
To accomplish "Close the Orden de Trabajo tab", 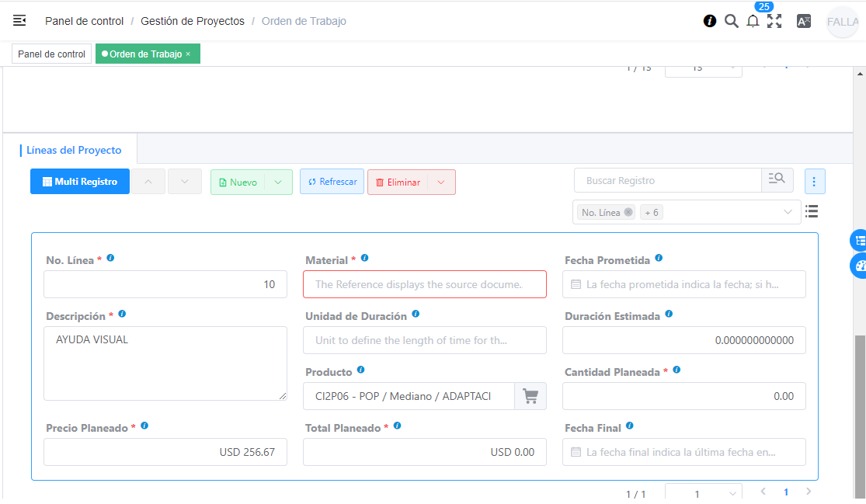I will [188, 54].
